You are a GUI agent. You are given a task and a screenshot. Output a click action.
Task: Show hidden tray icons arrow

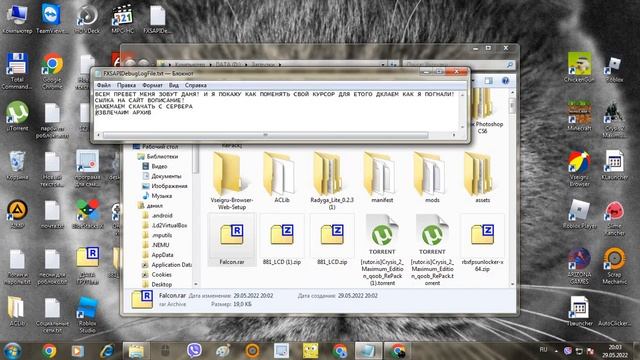coord(556,350)
